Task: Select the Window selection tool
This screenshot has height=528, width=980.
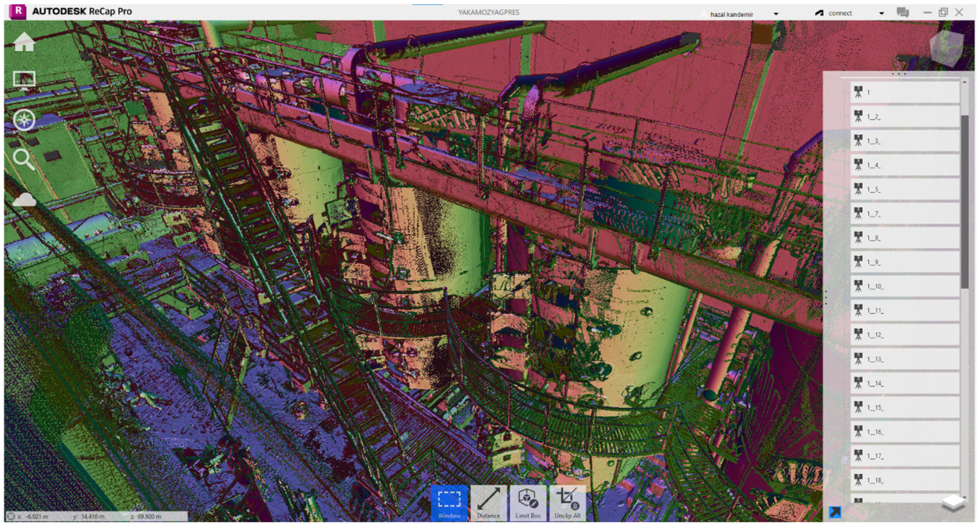Action: tap(449, 503)
